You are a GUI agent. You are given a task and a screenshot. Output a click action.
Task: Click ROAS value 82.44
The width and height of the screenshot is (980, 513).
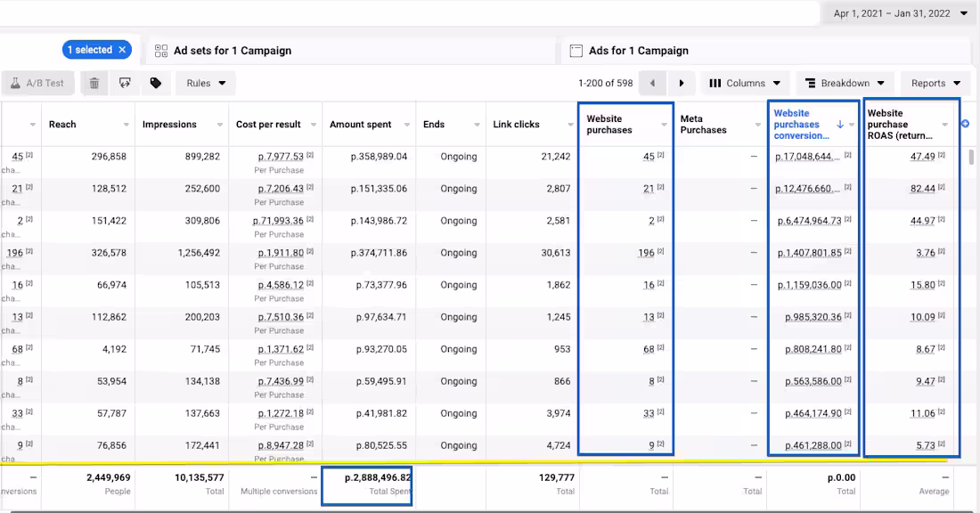tap(922, 189)
